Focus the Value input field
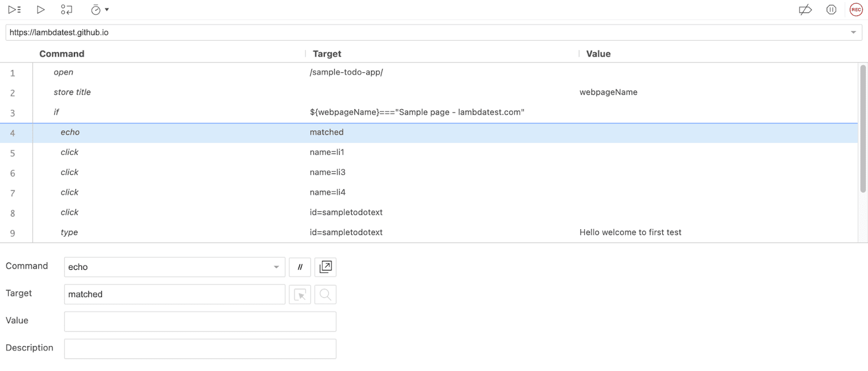This screenshot has height=371, width=868. tap(200, 322)
